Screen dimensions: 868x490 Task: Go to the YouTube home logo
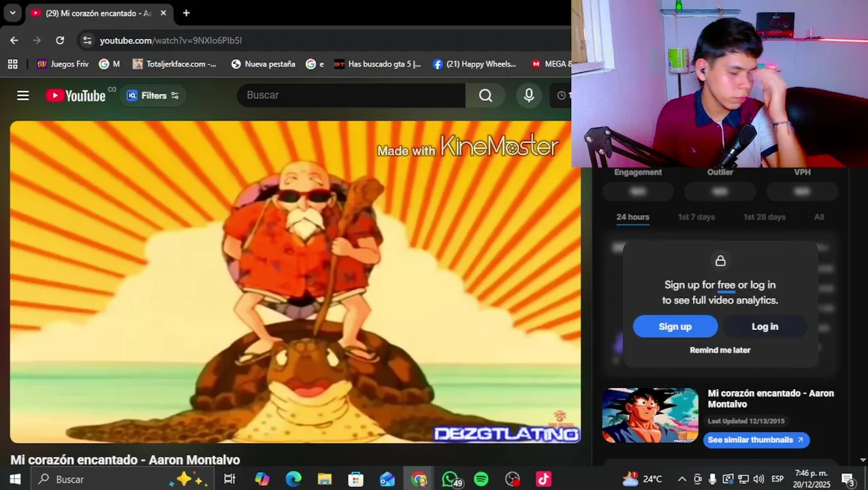(76, 95)
